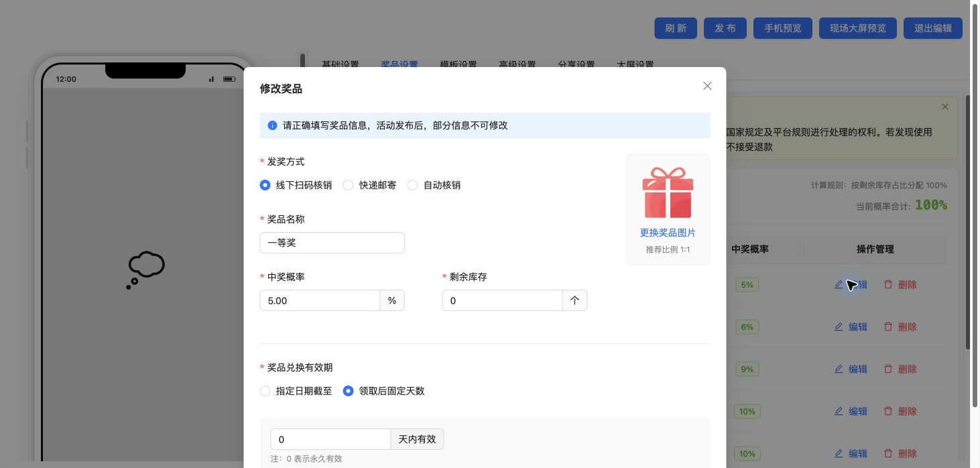The height and width of the screenshot is (468, 980).
Task: Click the 修改奖品 dialog title
Action: (281, 89)
